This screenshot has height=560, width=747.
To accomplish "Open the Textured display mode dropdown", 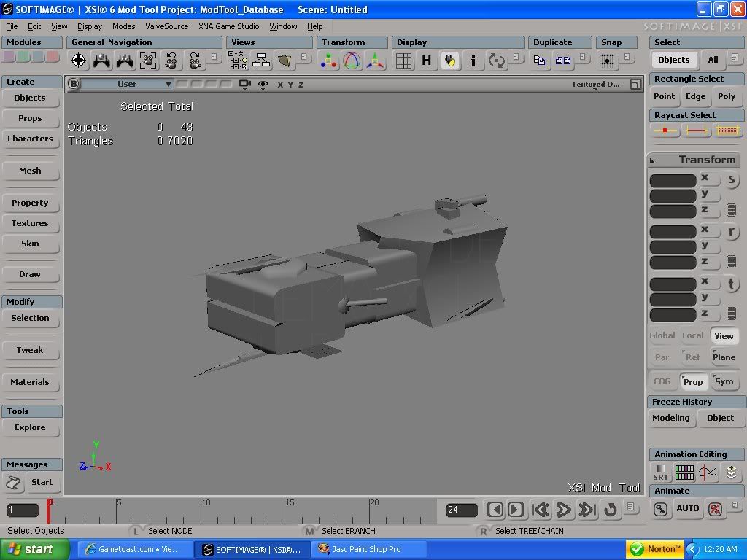I will [595, 85].
